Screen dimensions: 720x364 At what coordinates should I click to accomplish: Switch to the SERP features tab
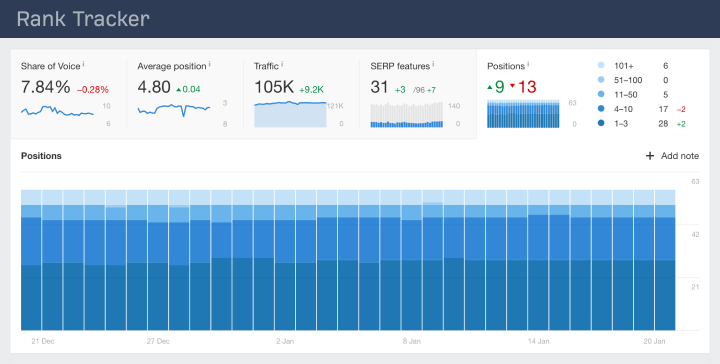coord(418,94)
